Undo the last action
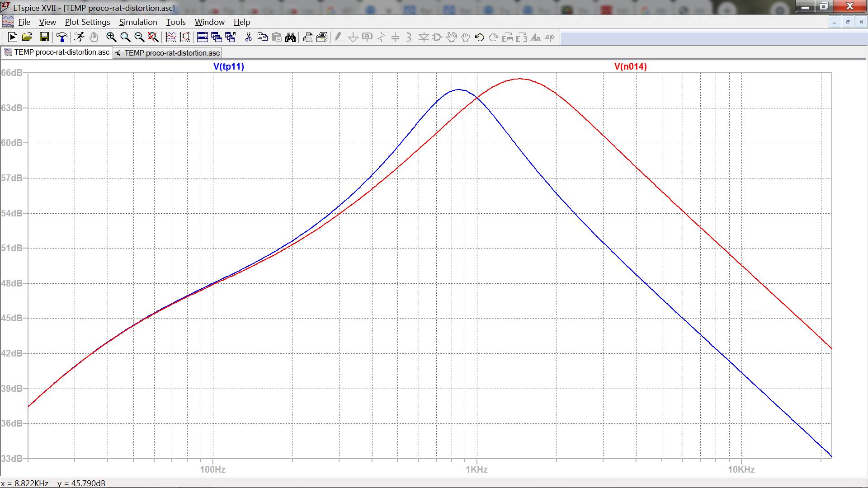This screenshot has height=488, width=868. coord(480,38)
